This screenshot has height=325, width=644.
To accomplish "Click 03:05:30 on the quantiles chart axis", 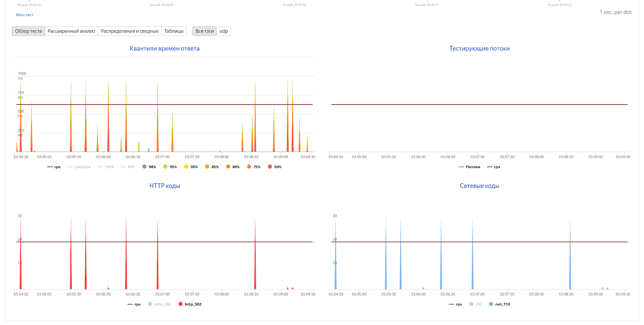I will coord(74,157).
